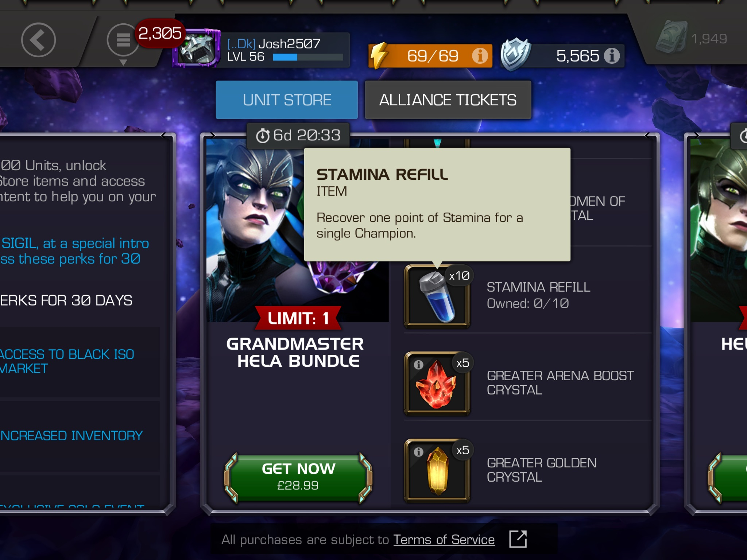Open info icon beside 5,565 units

pyautogui.click(x=612, y=56)
